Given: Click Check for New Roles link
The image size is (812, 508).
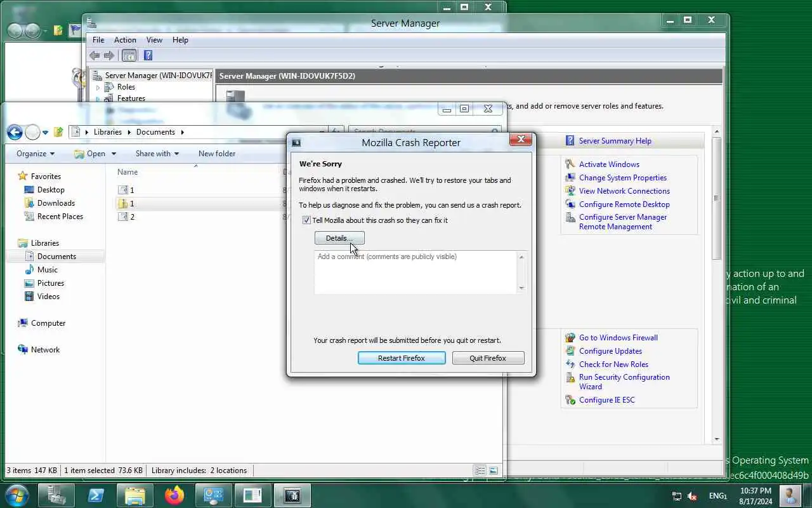Looking at the screenshot, I should click(613, 364).
